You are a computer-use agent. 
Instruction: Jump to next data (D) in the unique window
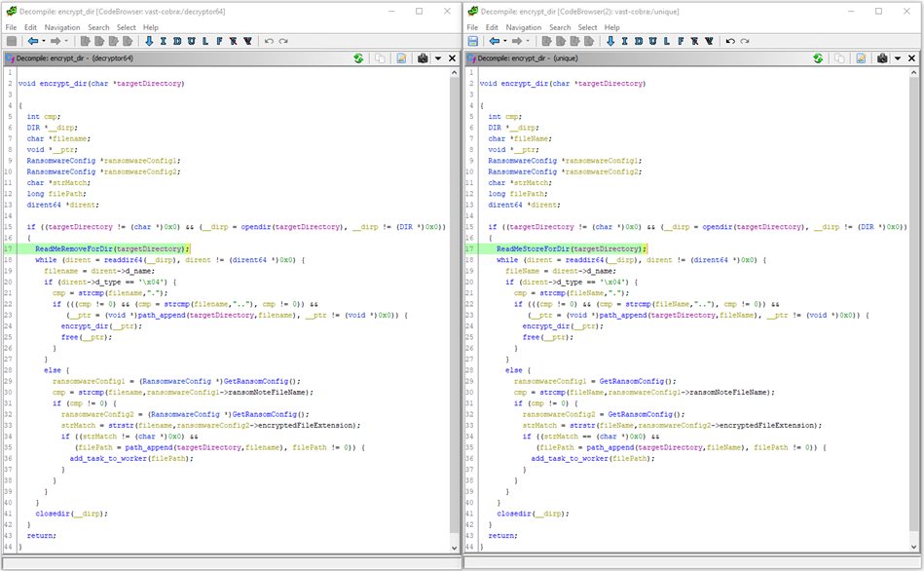pyautogui.click(x=639, y=41)
